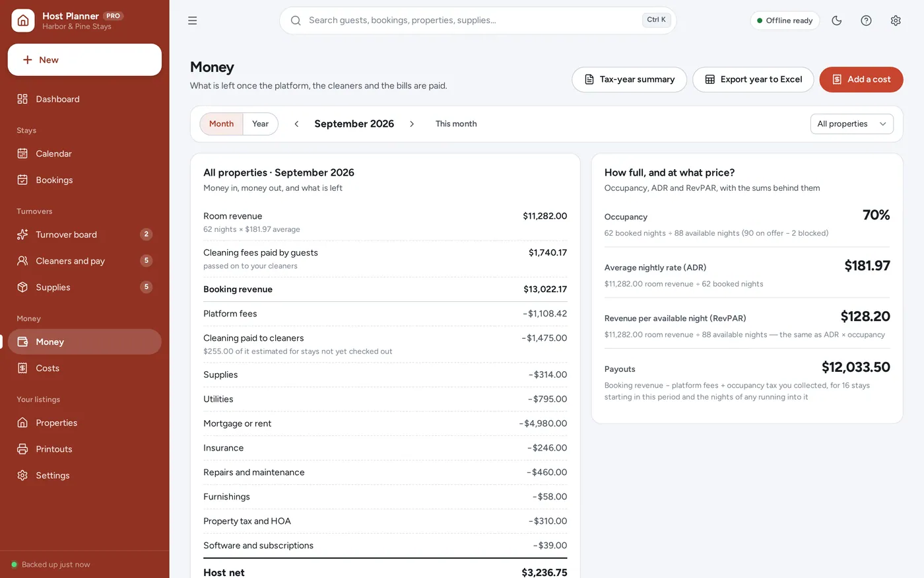The image size is (924, 578).
Task: Open the Tax-year summary
Action: coord(629,79)
